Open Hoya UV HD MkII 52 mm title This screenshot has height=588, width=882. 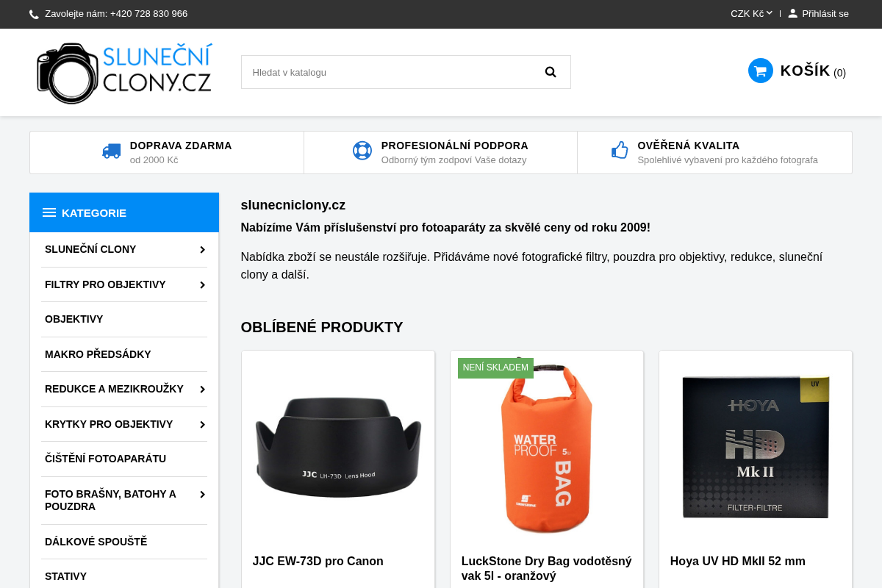point(737,562)
